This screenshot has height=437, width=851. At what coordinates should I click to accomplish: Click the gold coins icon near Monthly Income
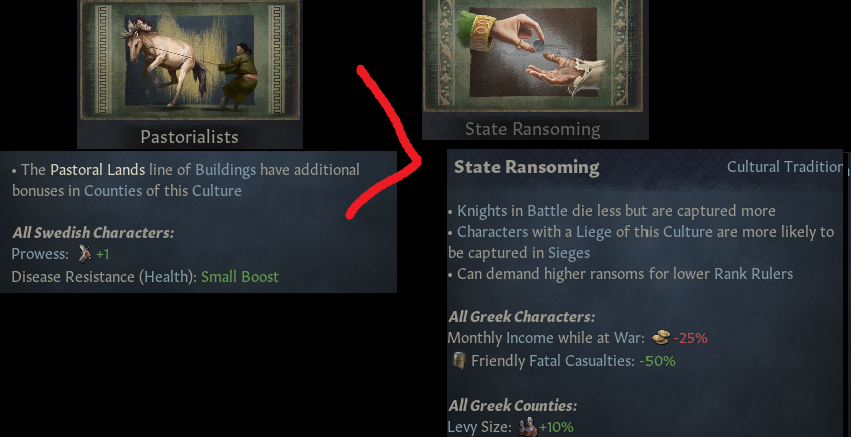coord(660,338)
